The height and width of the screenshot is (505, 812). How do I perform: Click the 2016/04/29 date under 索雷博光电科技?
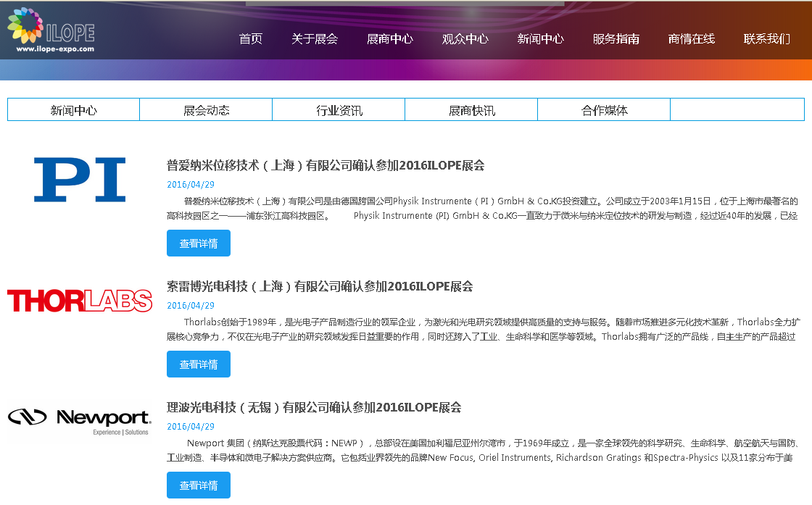click(191, 306)
